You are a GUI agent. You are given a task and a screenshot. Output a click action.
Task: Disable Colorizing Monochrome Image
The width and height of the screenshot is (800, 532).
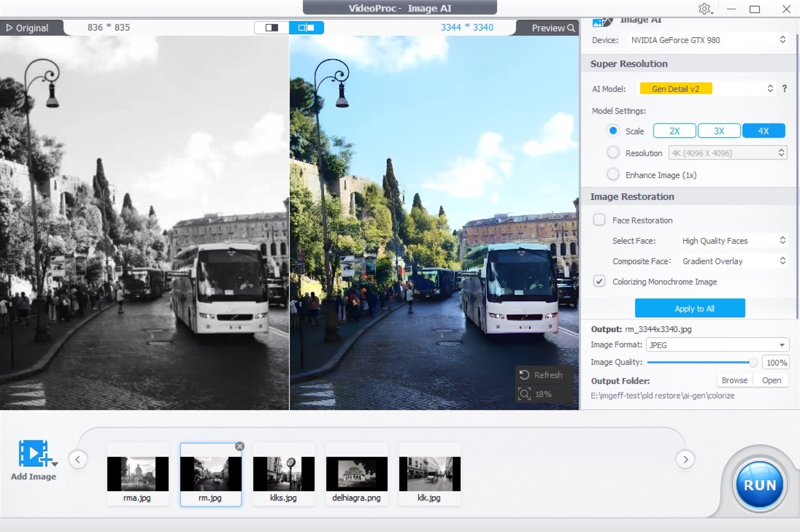point(600,281)
